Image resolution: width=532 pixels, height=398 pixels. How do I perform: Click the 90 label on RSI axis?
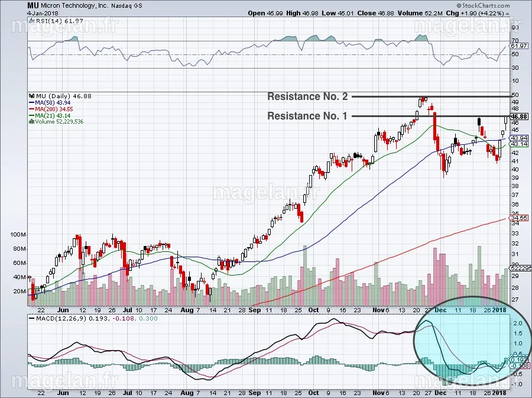pyautogui.click(x=515, y=27)
